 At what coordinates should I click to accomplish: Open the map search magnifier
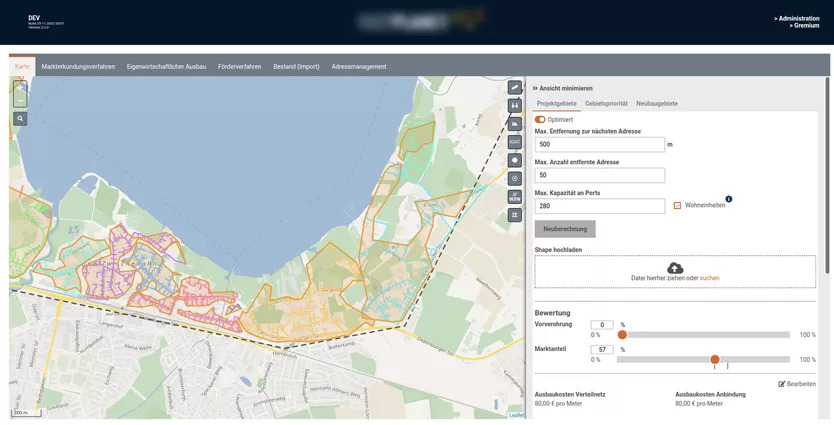[20, 118]
